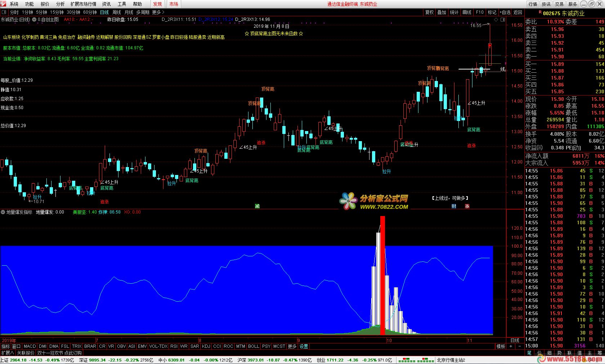Click the minus button beside 模板
Screen dimensions: 605x364
(x=520, y=346)
